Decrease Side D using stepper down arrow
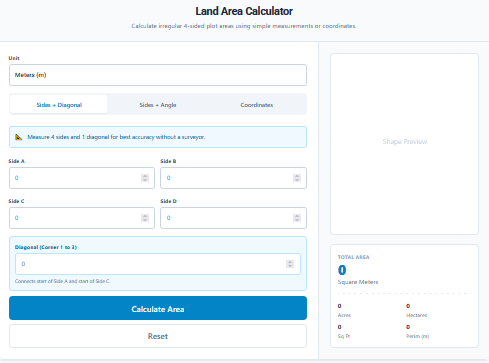This screenshot has width=489, height=363. (297, 220)
